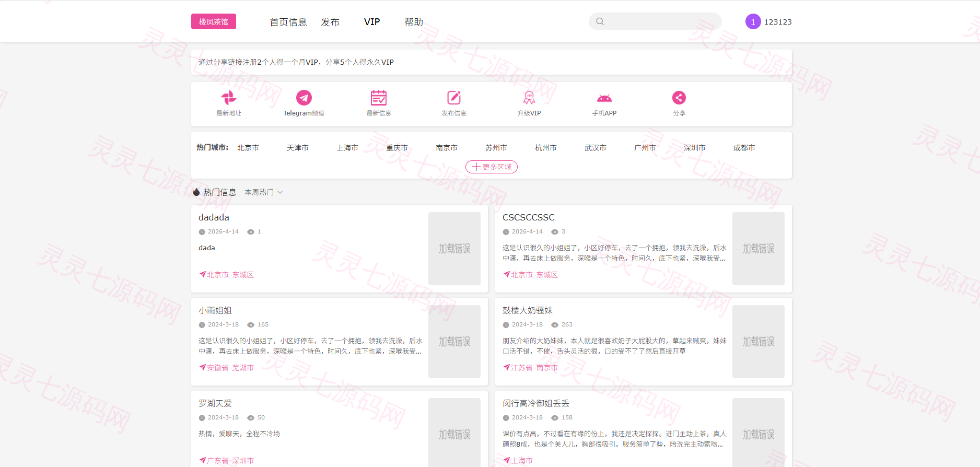Screen dimensions: 980x467
Task: Click the 楼凤茶馆 logo button
Action: (x=214, y=21)
